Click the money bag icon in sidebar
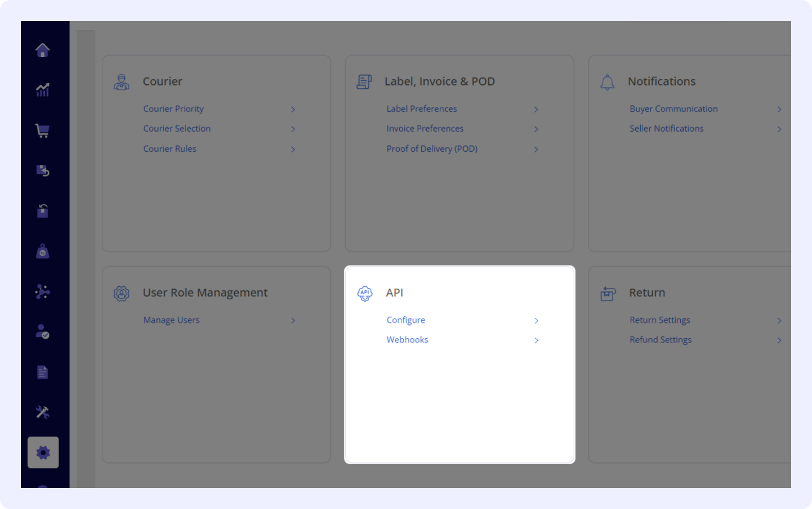This screenshot has width=812, height=509. [x=43, y=252]
